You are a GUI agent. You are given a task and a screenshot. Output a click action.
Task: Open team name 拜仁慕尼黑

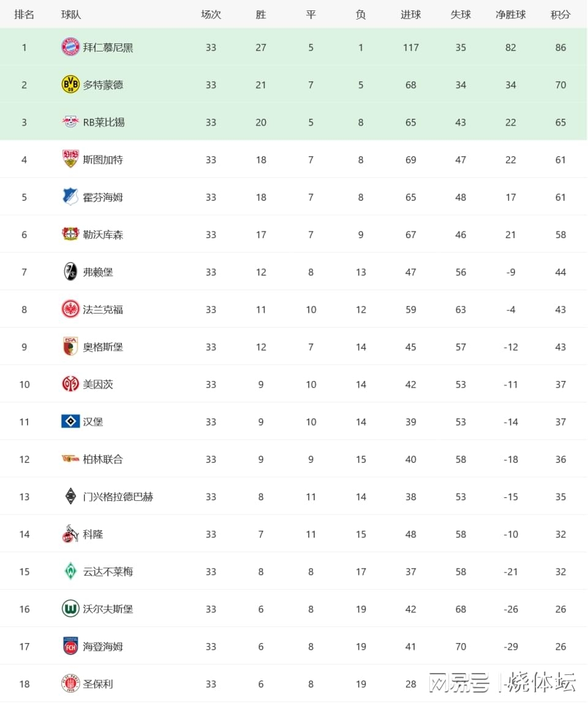(108, 48)
